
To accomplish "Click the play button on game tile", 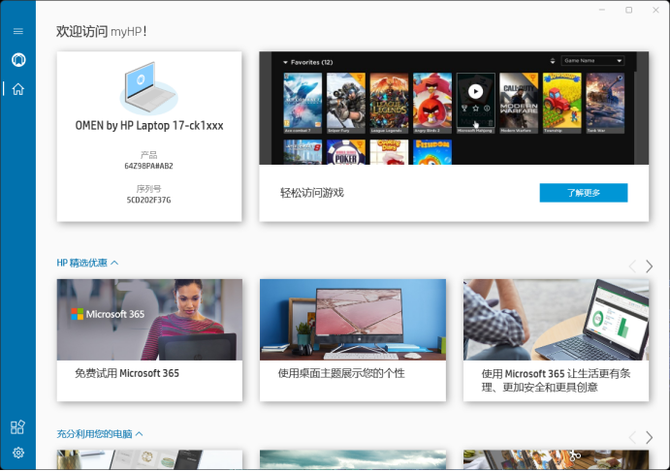I will point(475,91).
